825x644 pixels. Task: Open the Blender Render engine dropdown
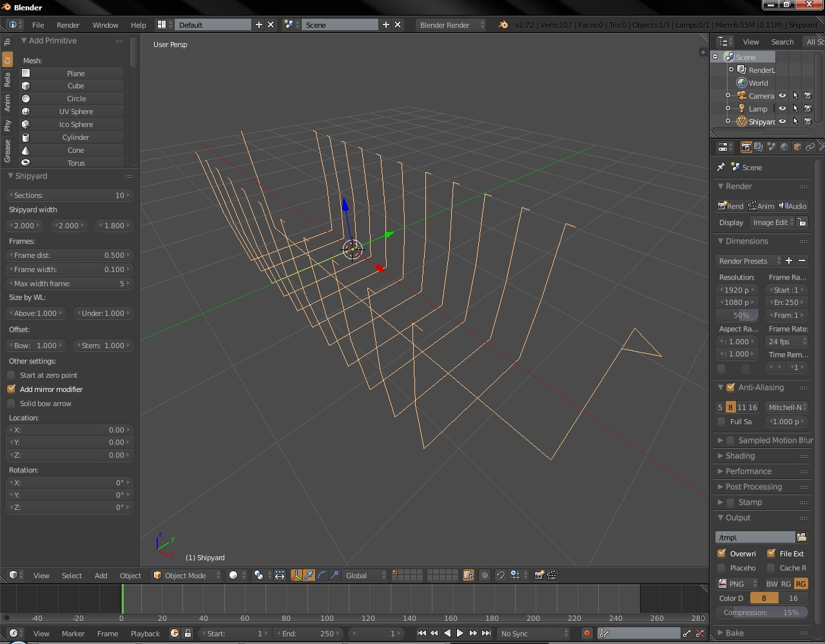(451, 24)
